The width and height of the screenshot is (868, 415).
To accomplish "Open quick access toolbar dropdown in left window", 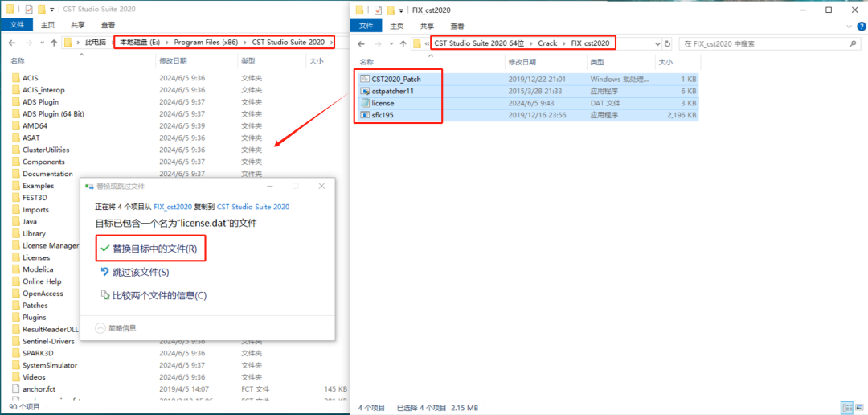I will point(52,9).
